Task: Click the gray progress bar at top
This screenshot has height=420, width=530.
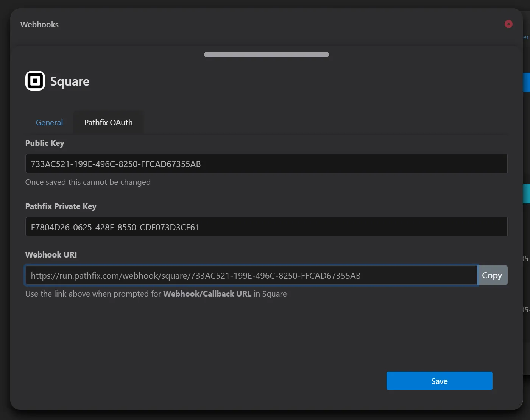Action: coord(266,55)
